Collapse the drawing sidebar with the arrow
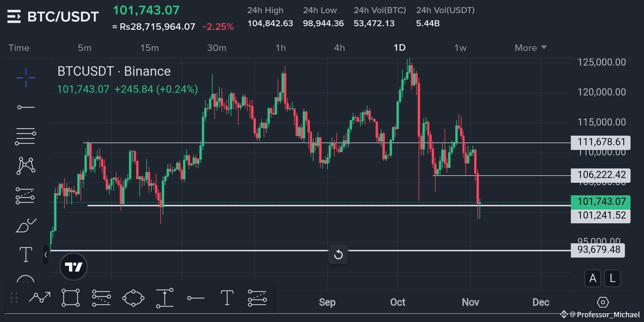 pos(46,255)
